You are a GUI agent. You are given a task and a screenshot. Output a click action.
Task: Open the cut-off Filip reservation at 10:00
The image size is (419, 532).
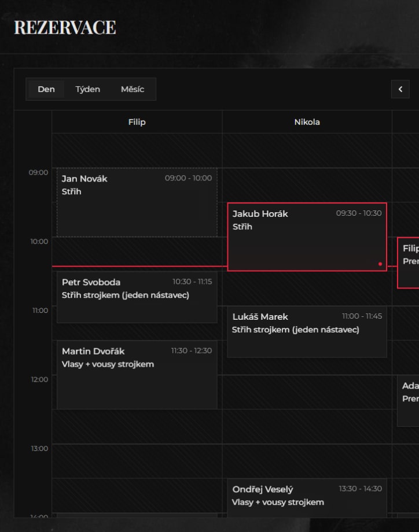point(409,263)
